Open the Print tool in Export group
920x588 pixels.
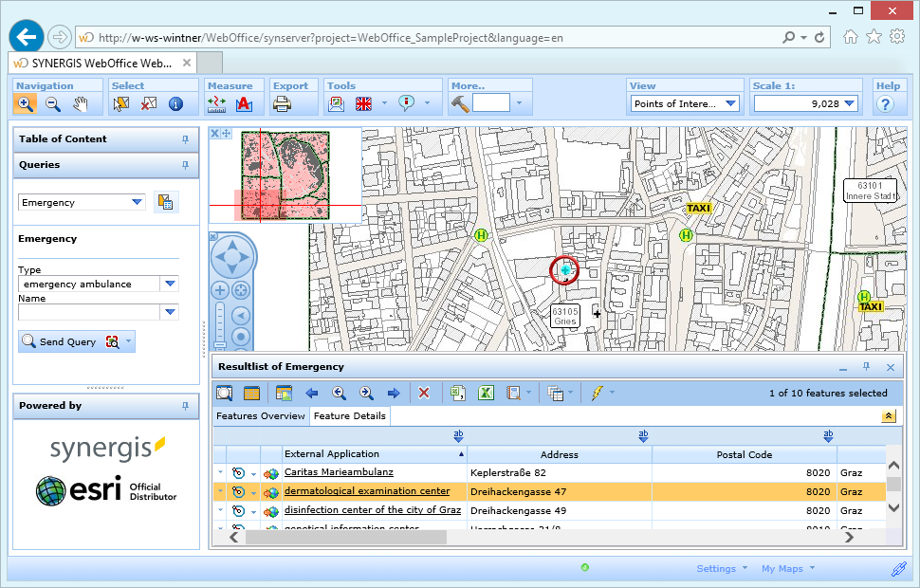(x=283, y=104)
